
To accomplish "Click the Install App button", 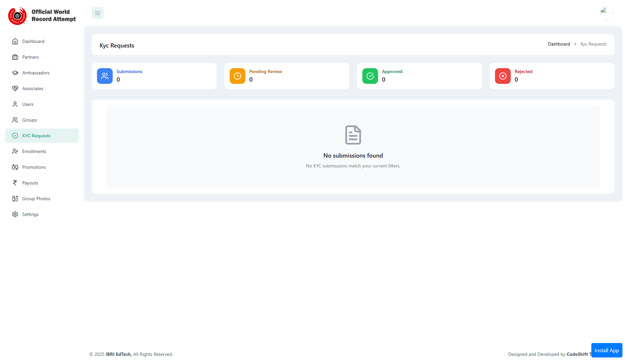I will click(607, 350).
